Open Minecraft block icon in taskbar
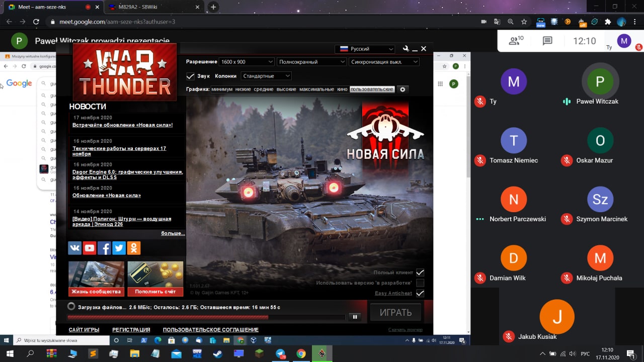Viewport: 644px width, 362px height. (259, 354)
